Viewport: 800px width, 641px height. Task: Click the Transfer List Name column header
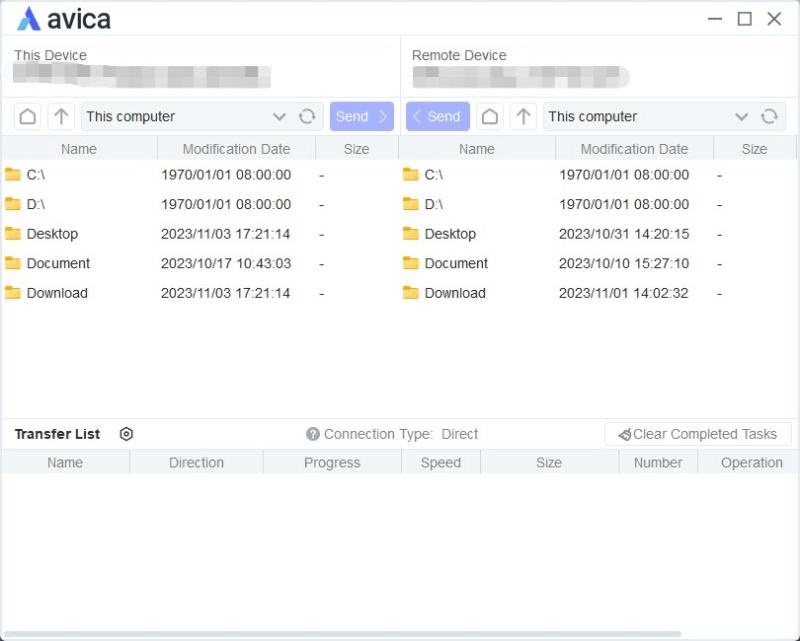point(65,462)
